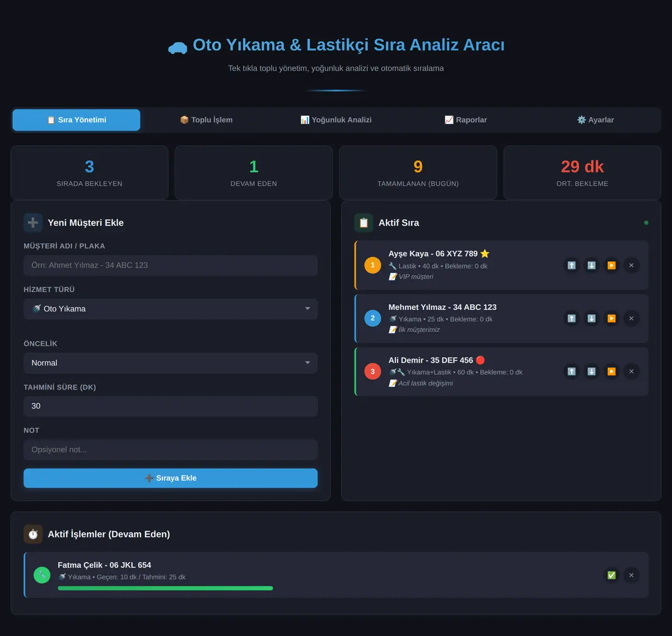672x636 pixels.
Task: Click the stopwatch icon beside Aktif İşlemler
Action: 33,534
